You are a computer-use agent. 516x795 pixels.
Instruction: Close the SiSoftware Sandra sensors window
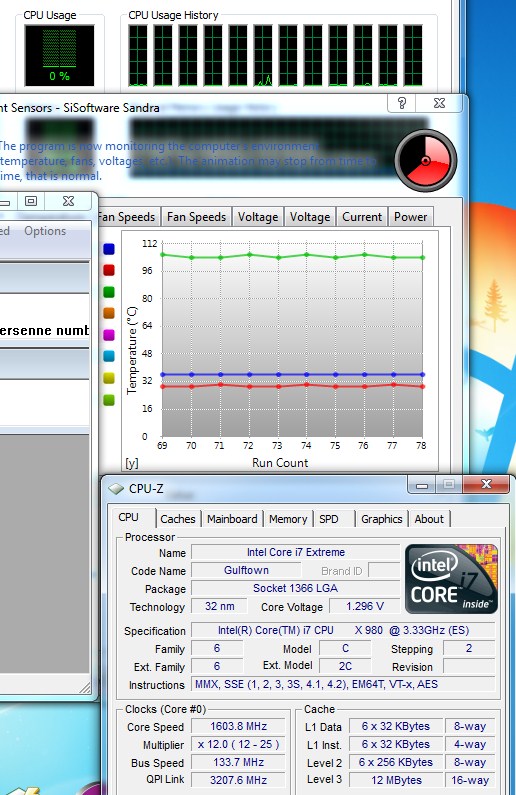pyautogui.click(x=439, y=103)
